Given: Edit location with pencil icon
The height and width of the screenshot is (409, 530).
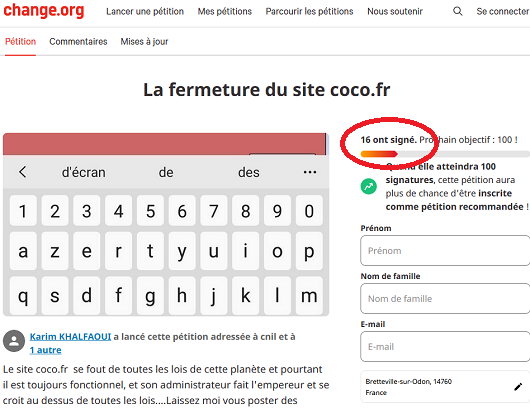Looking at the screenshot, I should (518, 387).
